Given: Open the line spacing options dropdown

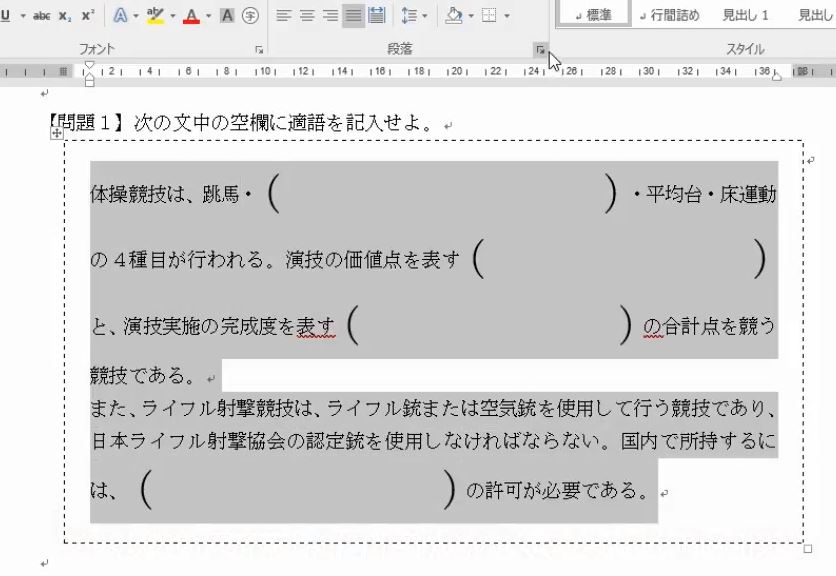Looking at the screenshot, I should coord(424,15).
